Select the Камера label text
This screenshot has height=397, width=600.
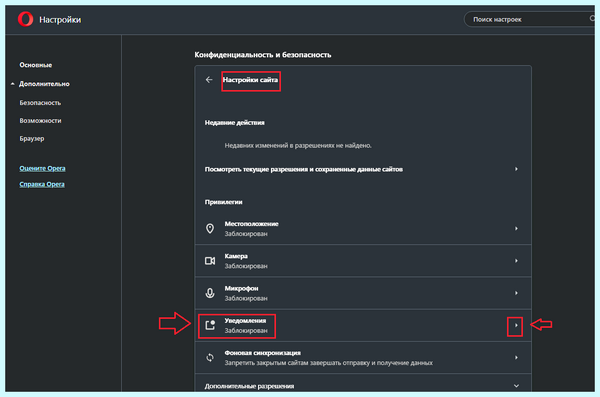236,256
